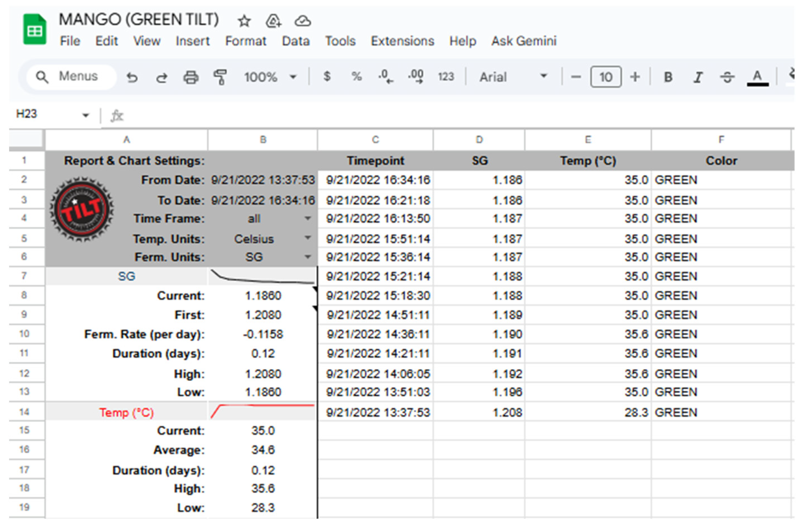Open the Time Frame 'all' dropdown

click(308, 218)
